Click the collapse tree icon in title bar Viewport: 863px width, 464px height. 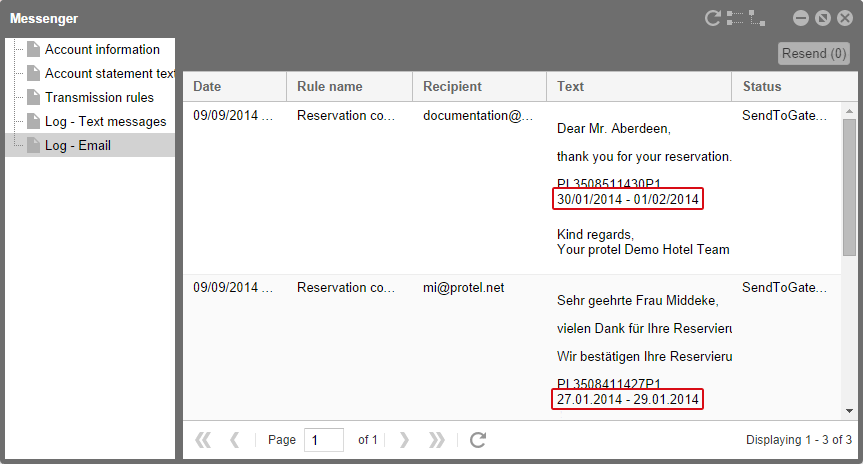coord(759,18)
